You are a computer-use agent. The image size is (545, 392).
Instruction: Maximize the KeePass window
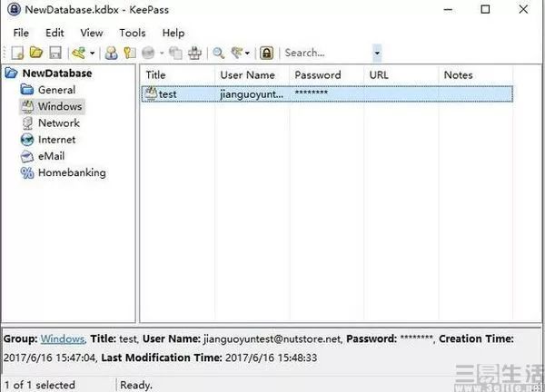485,9
